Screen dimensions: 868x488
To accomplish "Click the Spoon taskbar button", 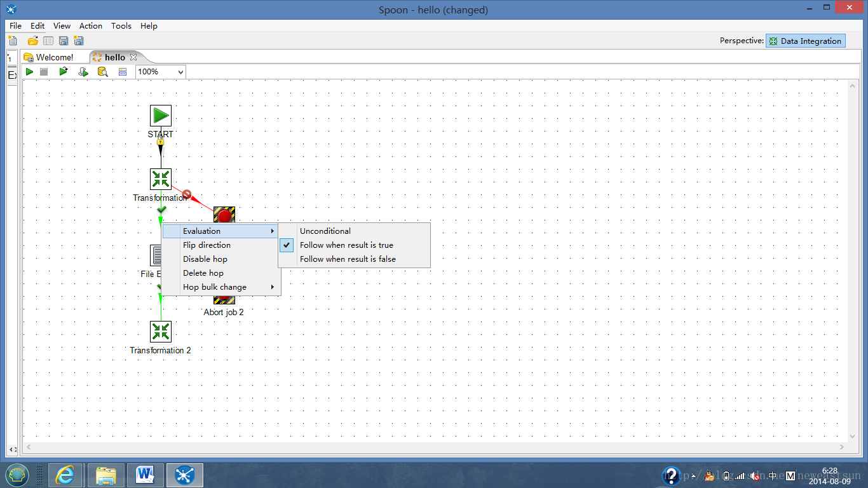I will tap(185, 475).
